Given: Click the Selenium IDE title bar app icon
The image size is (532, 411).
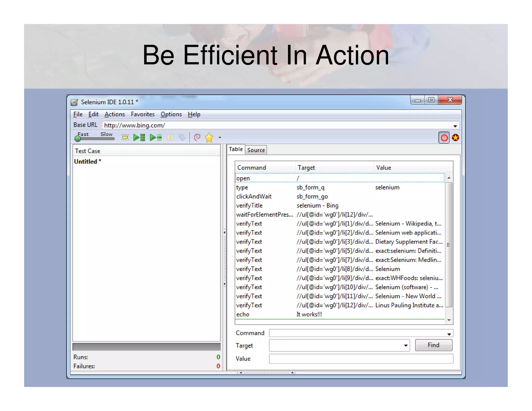Looking at the screenshot, I should [x=74, y=102].
